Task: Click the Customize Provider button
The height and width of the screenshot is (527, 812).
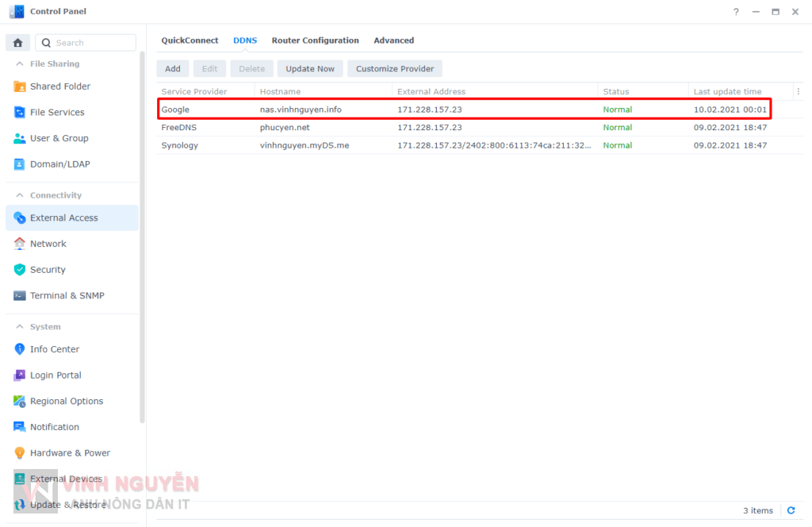Action: tap(394, 69)
